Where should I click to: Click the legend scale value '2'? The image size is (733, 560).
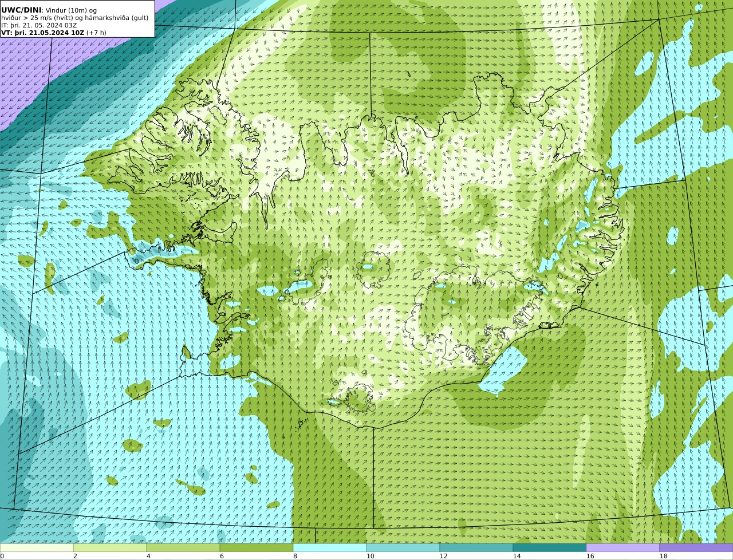(75, 556)
